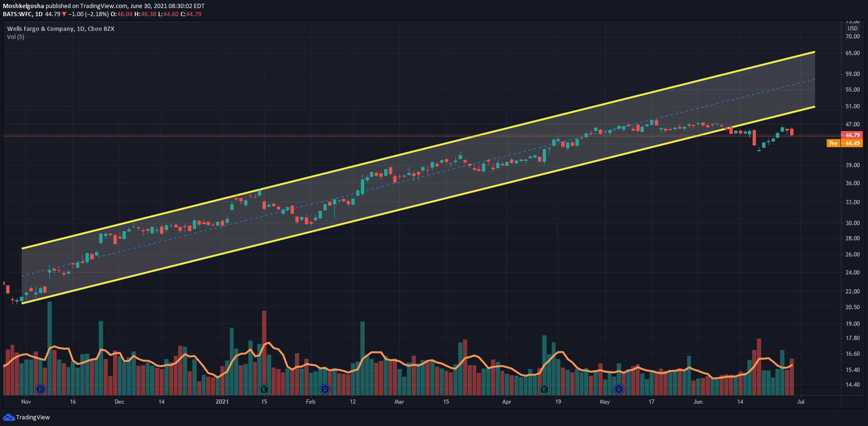Click the orange Pre-market 44.49 label
This screenshot has width=868, height=426.
tap(845, 143)
